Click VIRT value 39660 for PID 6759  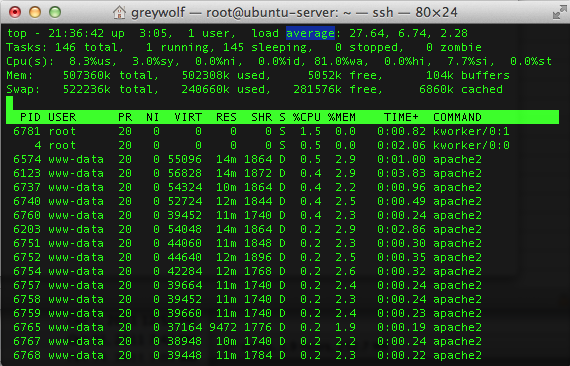click(x=184, y=313)
